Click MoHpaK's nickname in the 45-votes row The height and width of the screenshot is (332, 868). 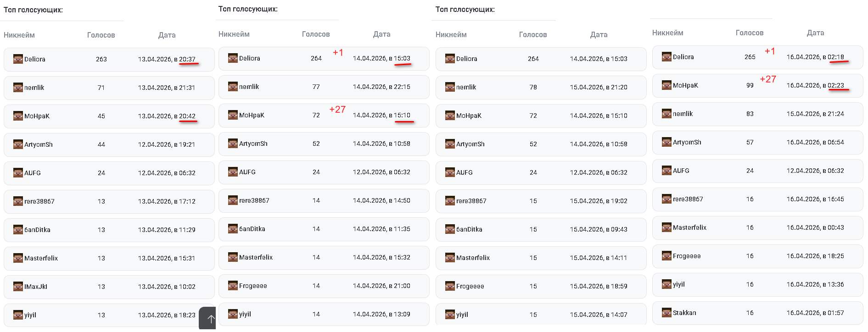pos(37,116)
